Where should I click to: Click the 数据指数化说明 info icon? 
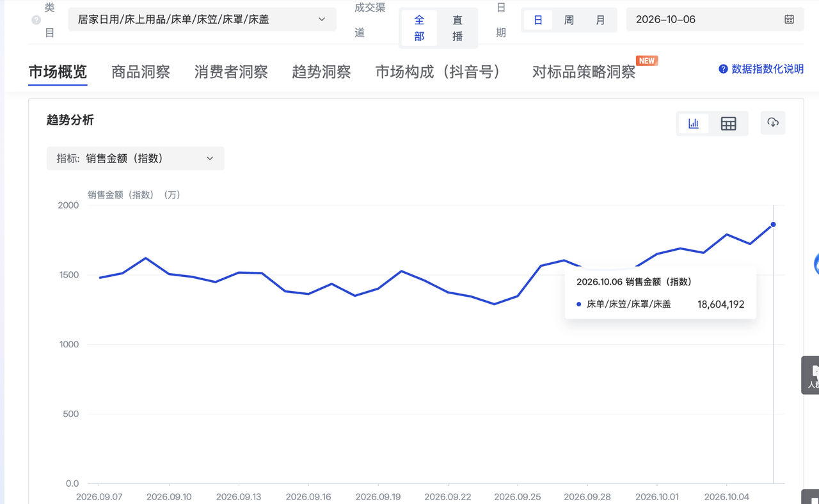click(723, 69)
